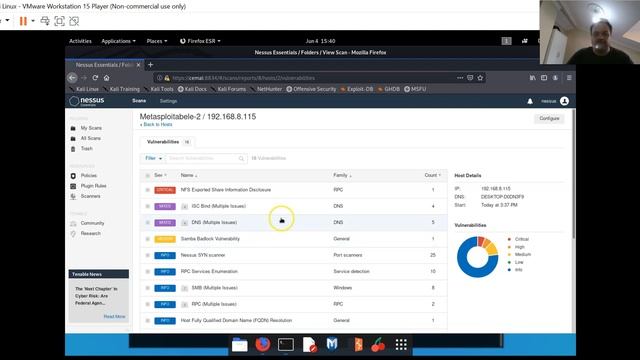This screenshot has height=360, width=640.
Task: Pause the virtual machine in VMware toolbar
Action: click(x=23, y=21)
